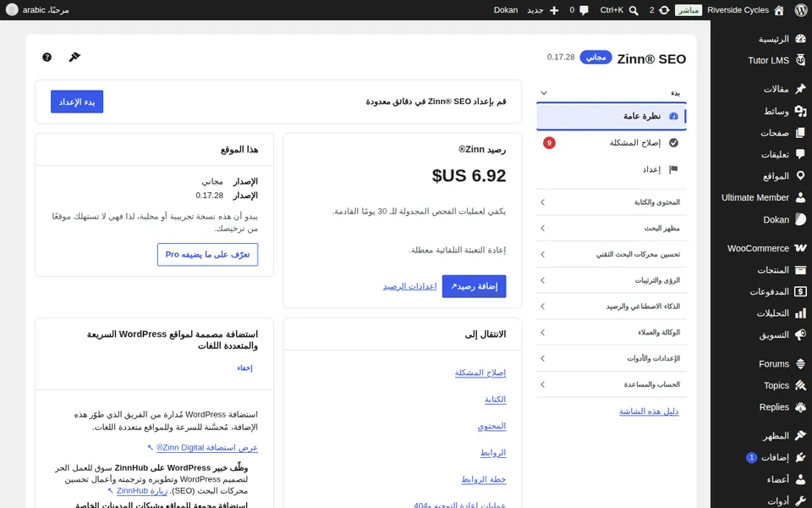
Task: Click the المواقع location pin icon
Action: tap(801, 176)
